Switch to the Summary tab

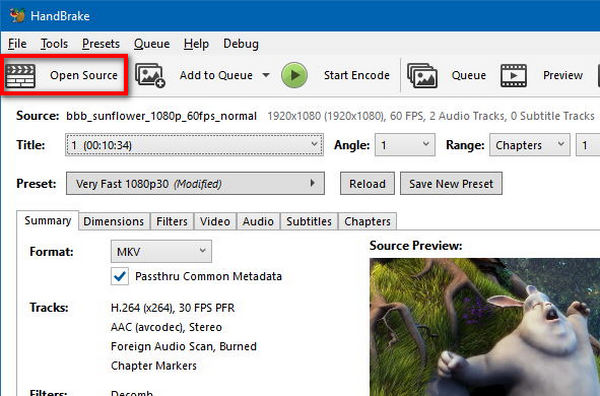(48, 220)
